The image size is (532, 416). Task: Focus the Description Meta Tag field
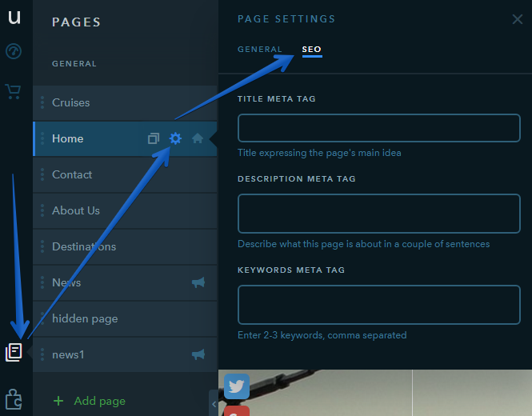pyautogui.click(x=379, y=214)
